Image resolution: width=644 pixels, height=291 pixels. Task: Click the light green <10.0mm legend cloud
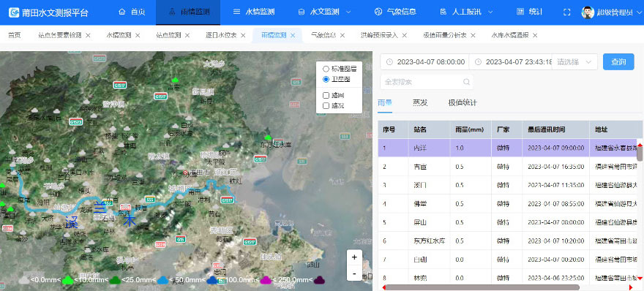tap(68, 280)
